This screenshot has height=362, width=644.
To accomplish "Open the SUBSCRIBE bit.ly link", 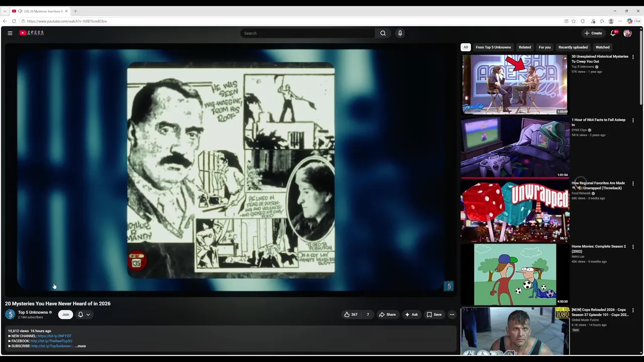I will coord(52,346).
